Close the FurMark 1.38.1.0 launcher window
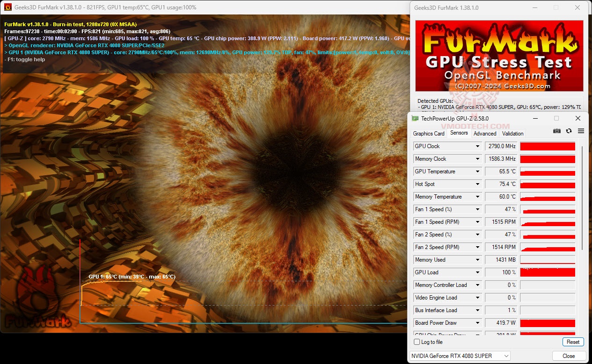The height and width of the screenshot is (364, 592). click(578, 7)
